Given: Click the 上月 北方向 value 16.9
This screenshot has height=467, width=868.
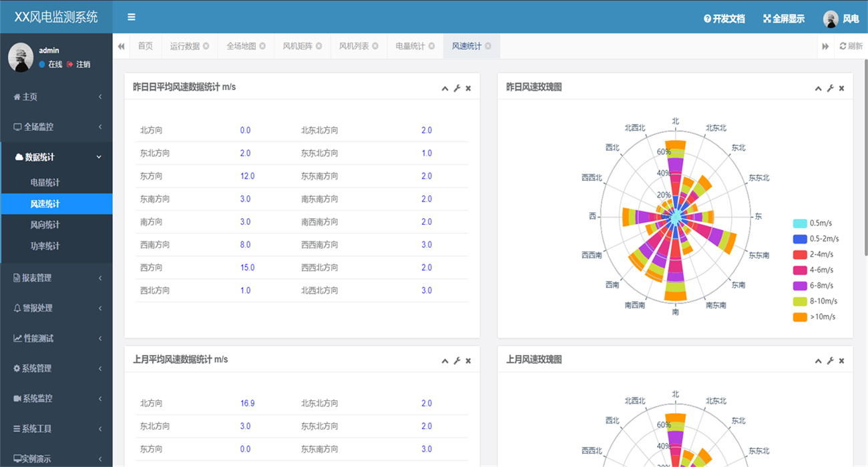Looking at the screenshot, I should coord(247,404).
